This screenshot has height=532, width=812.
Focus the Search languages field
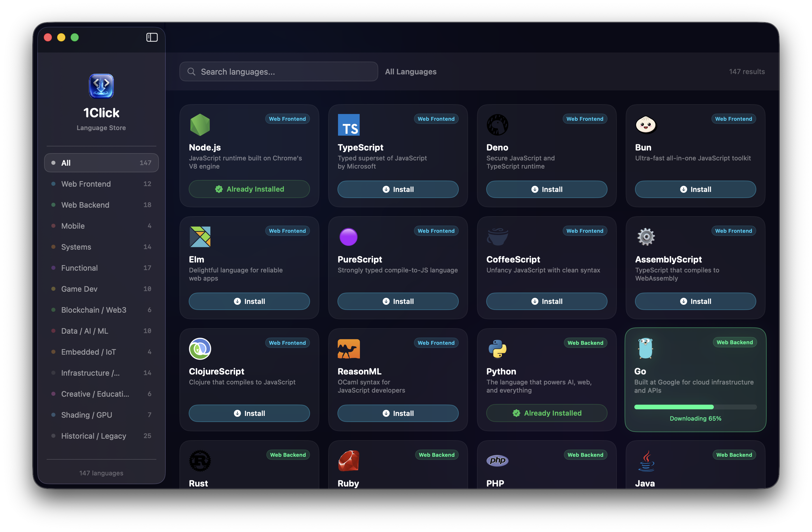(x=279, y=72)
